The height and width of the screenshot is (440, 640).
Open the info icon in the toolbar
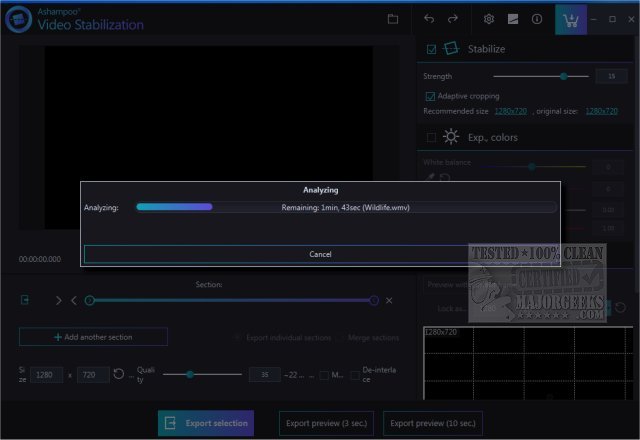[537, 19]
